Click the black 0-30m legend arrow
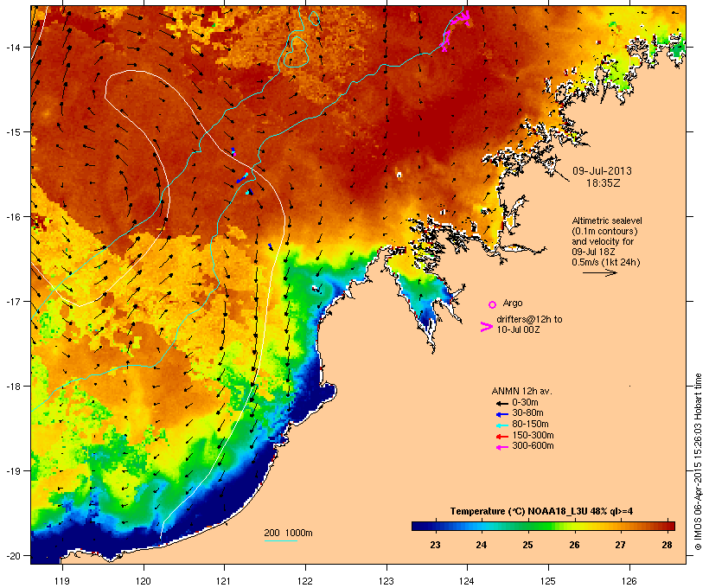Image resolution: width=709 pixels, height=588 pixels. 501,404
